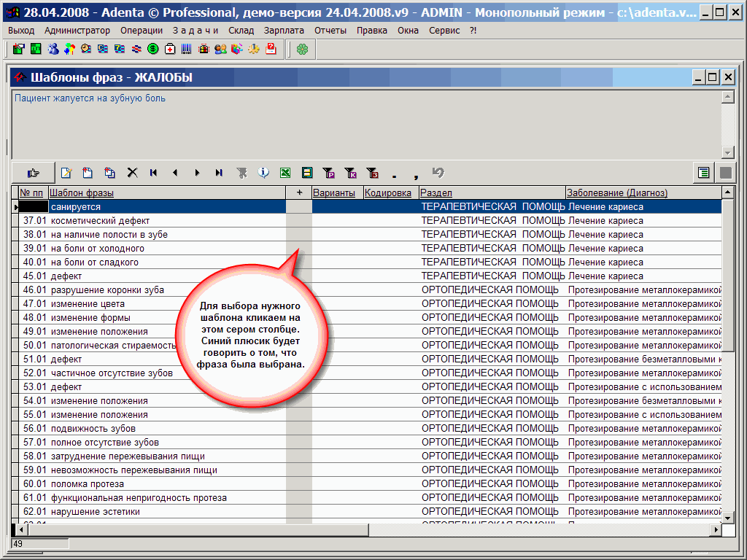Image resolution: width=747 pixels, height=560 pixels.
Task: Click the first aid kit toolbar icon
Action: click(170, 49)
